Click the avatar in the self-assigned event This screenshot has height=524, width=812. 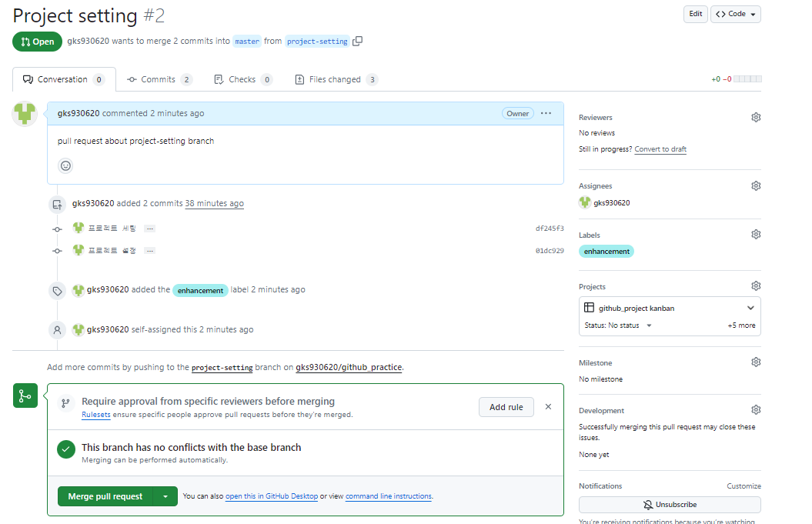tap(79, 330)
